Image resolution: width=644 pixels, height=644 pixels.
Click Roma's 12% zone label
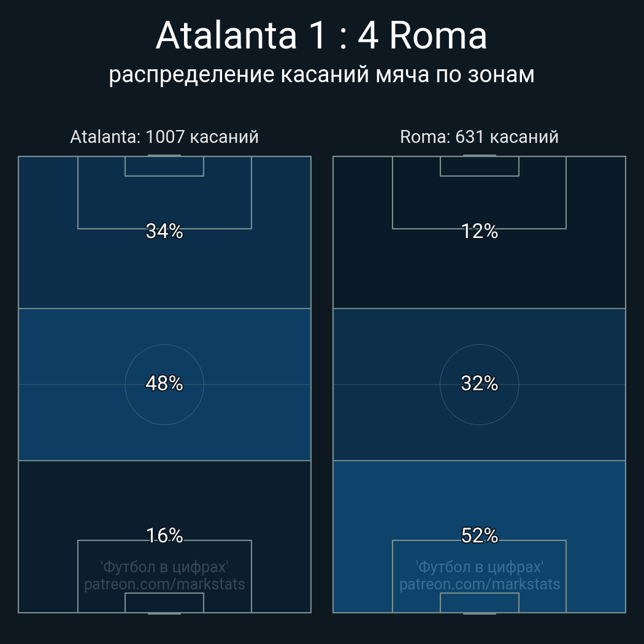(x=479, y=231)
